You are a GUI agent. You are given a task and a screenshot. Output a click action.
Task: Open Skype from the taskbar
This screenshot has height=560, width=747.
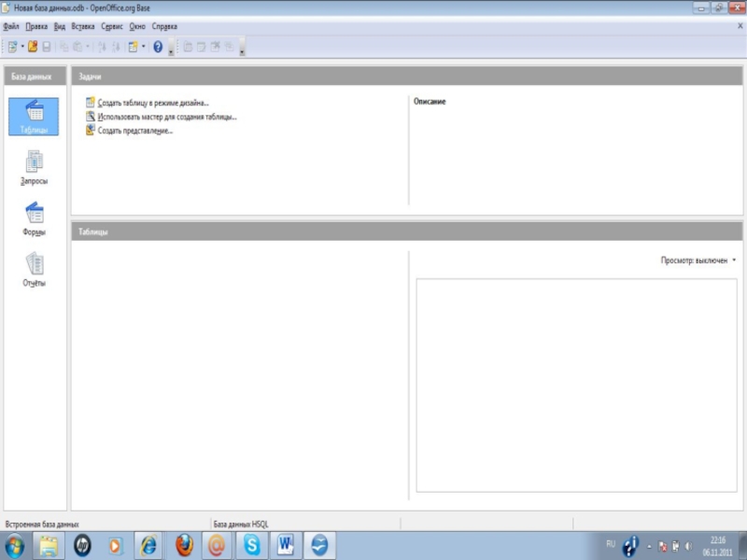click(250, 545)
